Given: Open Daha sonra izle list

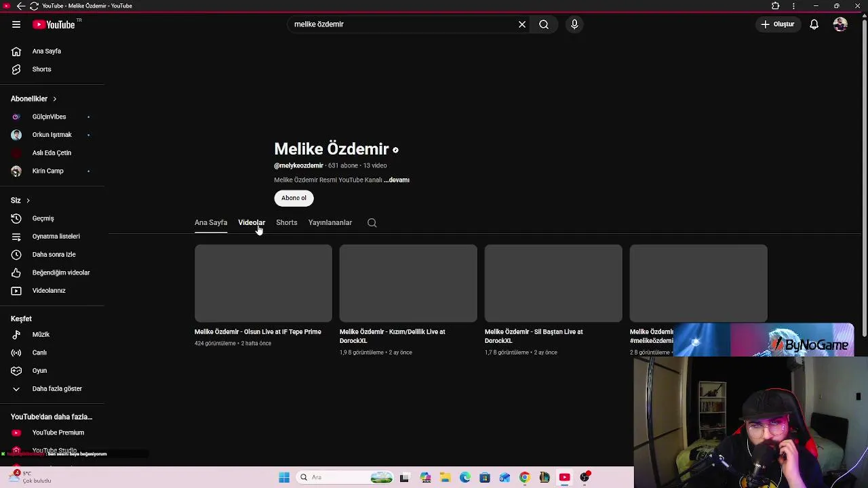Looking at the screenshot, I should click(52, 254).
